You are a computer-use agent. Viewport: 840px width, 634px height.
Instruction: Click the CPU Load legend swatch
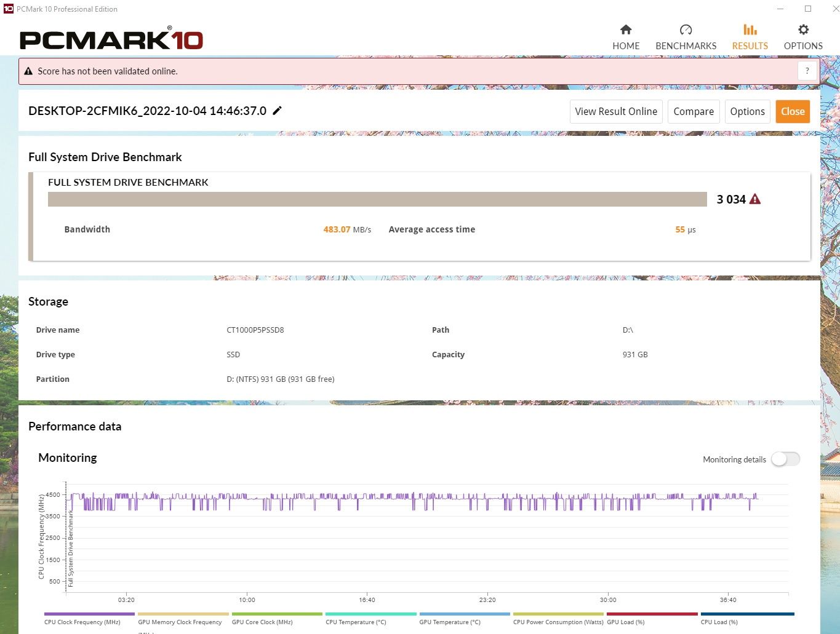point(748,614)
